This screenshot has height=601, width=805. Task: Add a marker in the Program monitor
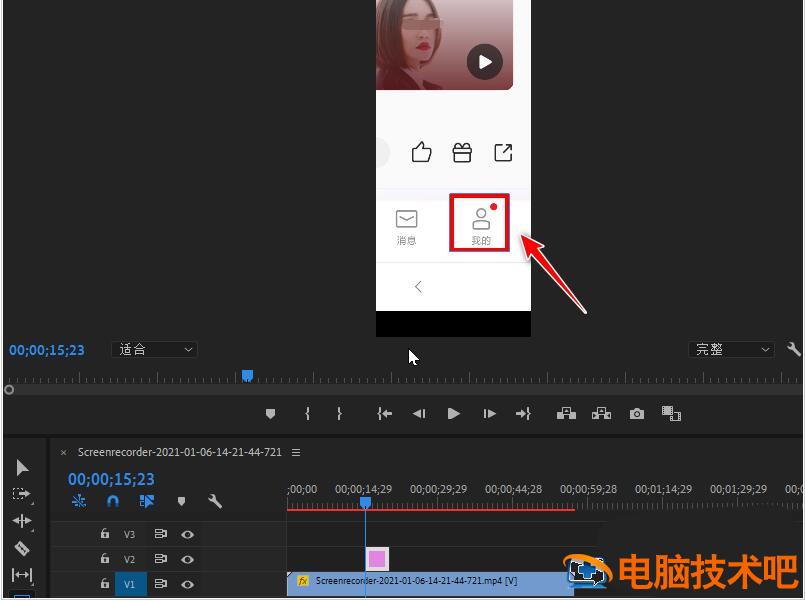[270, 413]
